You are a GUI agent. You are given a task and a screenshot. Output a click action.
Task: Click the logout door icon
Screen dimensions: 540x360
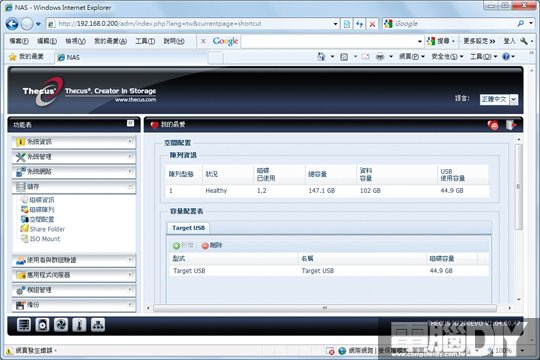[x=511, y=125]
